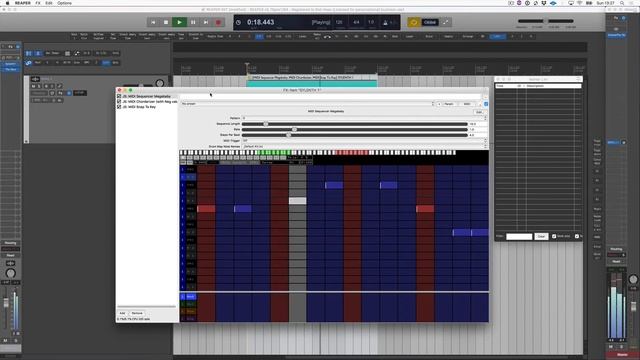Viewport: 640px width, 360px height.
Task: Click the Add button in FX chain
Action: point(122,313)
